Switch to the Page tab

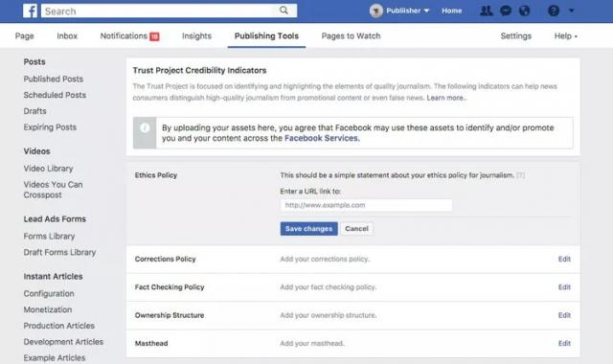click(x=24, y=36)
